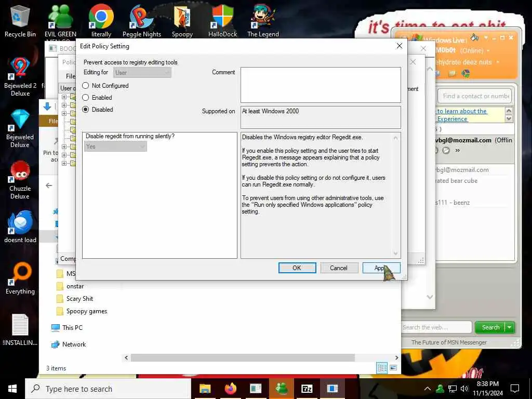Open the Search button dropdown arrow
This screenshot has height=399, width=532.
pos(510,327)
